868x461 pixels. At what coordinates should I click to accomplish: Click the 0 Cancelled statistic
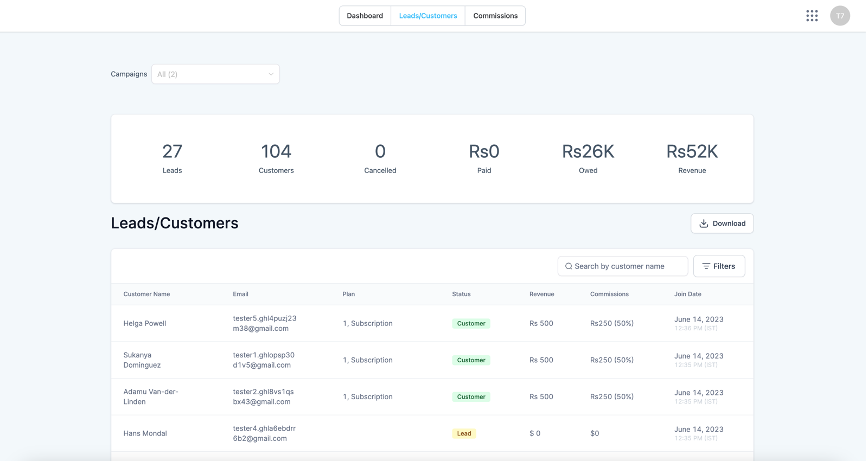[380, 158]
